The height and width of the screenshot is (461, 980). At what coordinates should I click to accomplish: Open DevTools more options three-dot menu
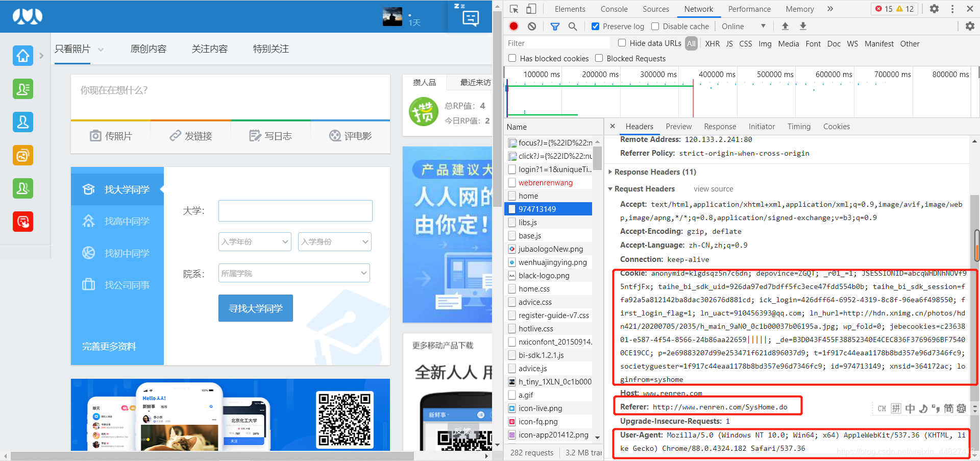point(952,9)
